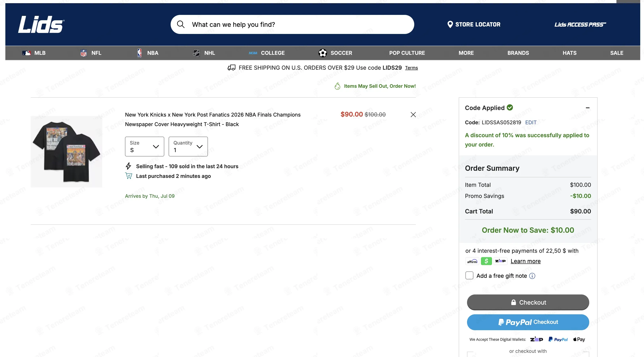The height and width of the screenshot is (357, 644).
Task: Click the cart icon beside Last purchased
Action: coord(129,176)
